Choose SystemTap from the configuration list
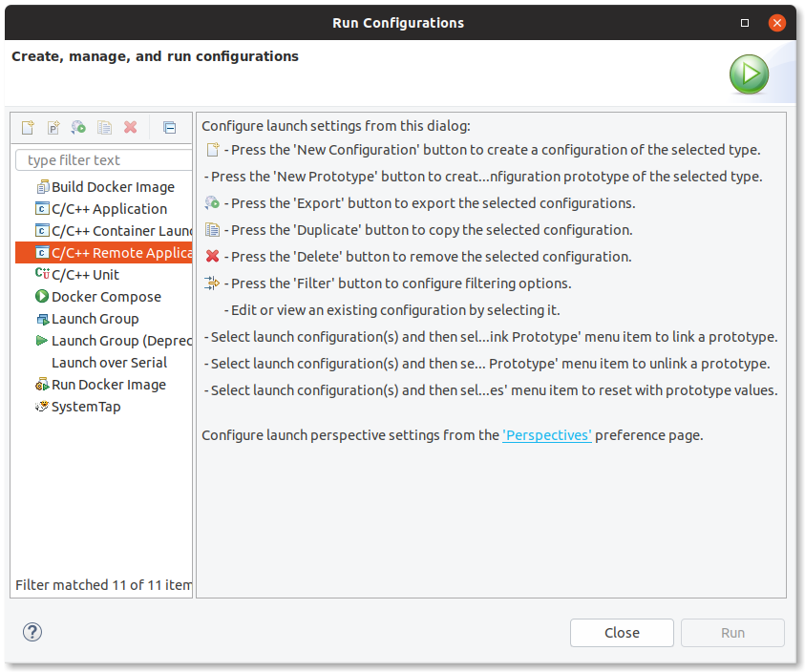This screenshot has height=672, width=805. (x=86, y=407)
